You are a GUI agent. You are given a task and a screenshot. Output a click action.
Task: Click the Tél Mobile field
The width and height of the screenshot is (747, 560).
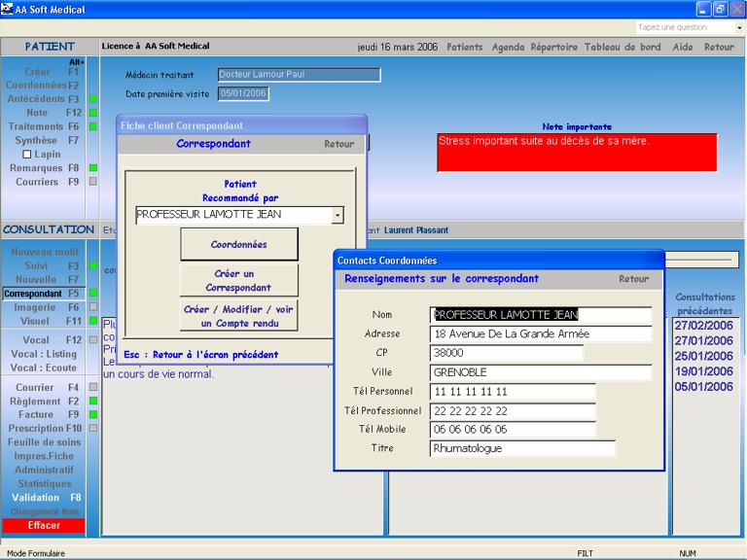pos(513,429)
